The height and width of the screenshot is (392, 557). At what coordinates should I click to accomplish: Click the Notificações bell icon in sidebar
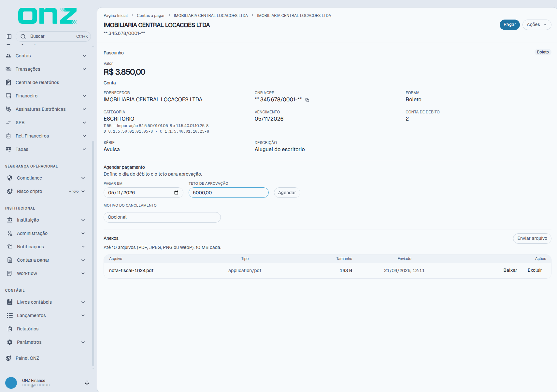[10, 247]
